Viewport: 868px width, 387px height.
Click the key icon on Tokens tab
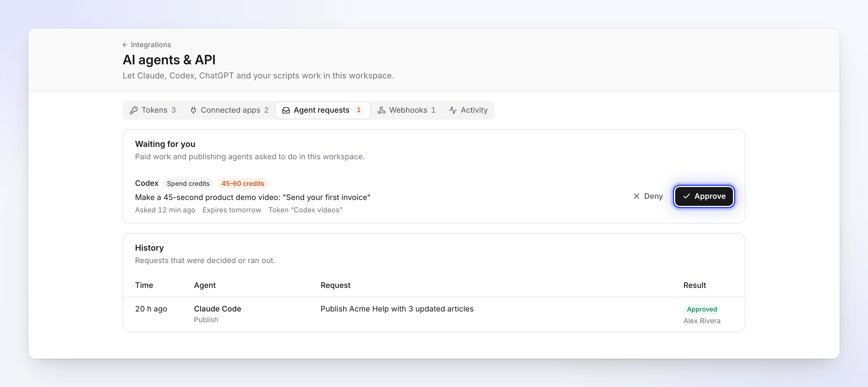click(134, 110)
